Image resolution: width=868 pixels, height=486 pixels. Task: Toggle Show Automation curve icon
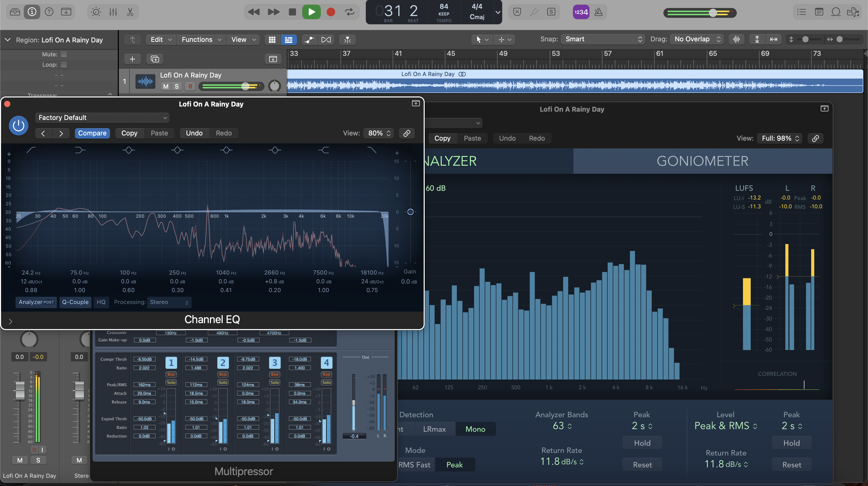point(309,40)
